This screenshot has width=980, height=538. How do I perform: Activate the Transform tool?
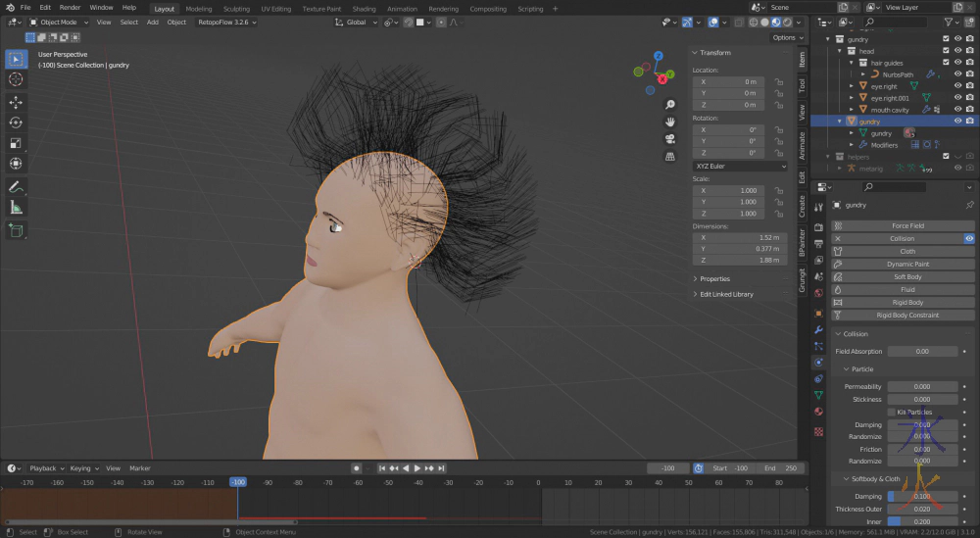17,164
